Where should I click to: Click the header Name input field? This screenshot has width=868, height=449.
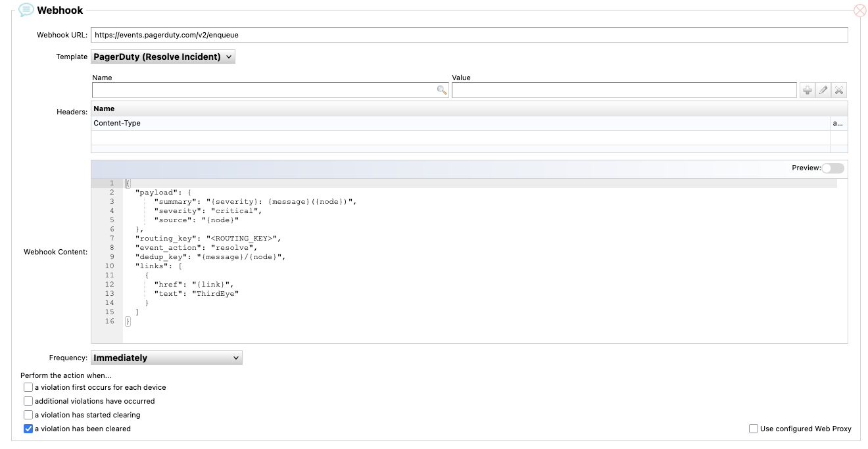point(270,90)
